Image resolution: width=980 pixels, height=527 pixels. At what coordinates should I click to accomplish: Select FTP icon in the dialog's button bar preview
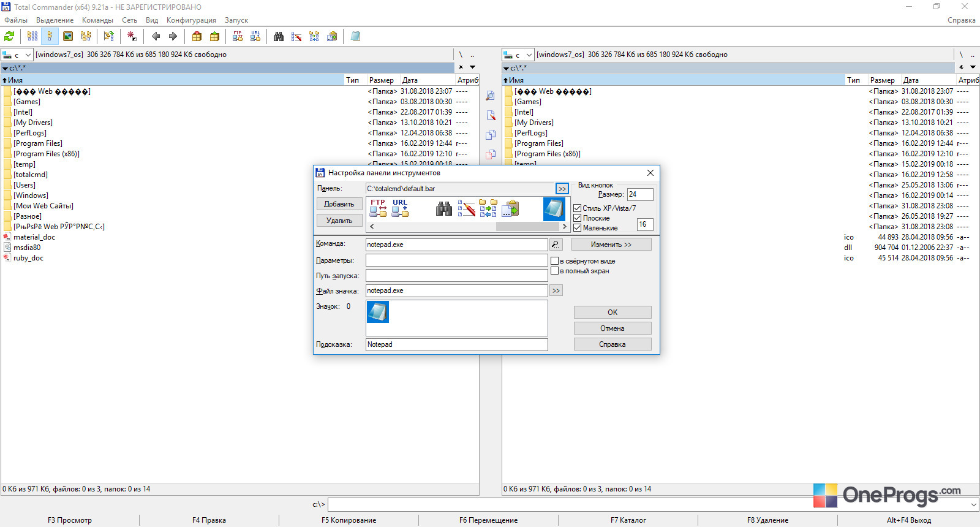[x=378, y=208]
